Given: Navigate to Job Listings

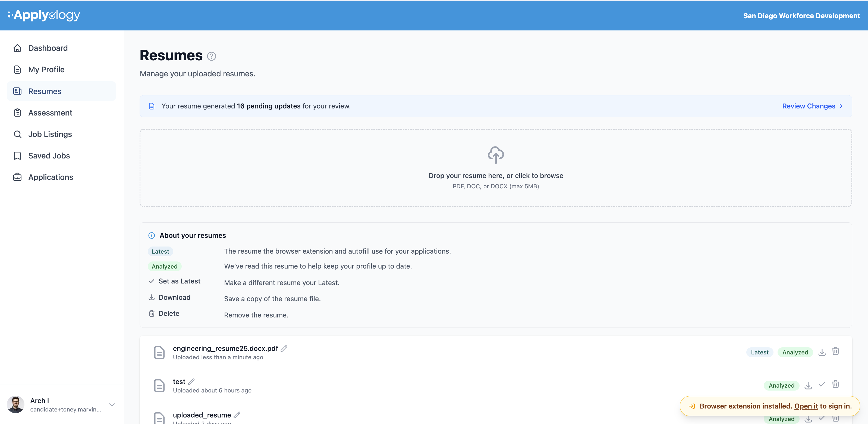Looking at the screenshot, I should click(61, 134).
